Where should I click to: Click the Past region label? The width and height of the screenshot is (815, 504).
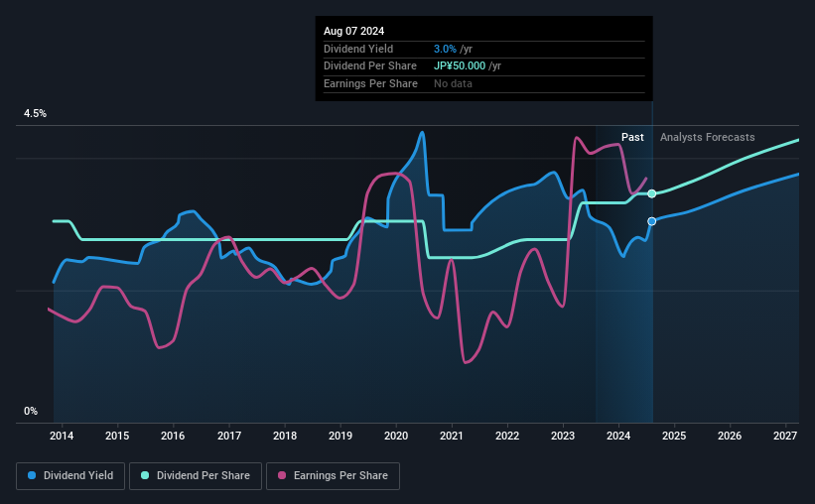tap(632, 137)
